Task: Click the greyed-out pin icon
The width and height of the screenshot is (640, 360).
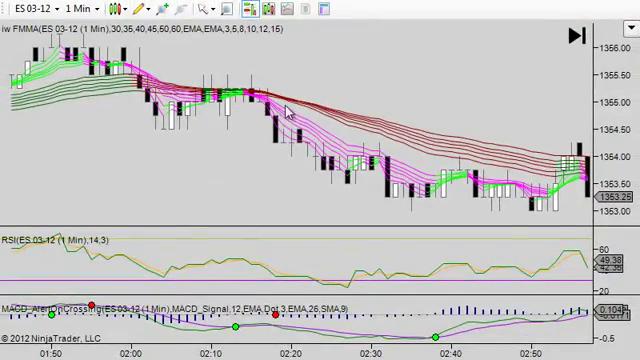Action: [181, 9]
